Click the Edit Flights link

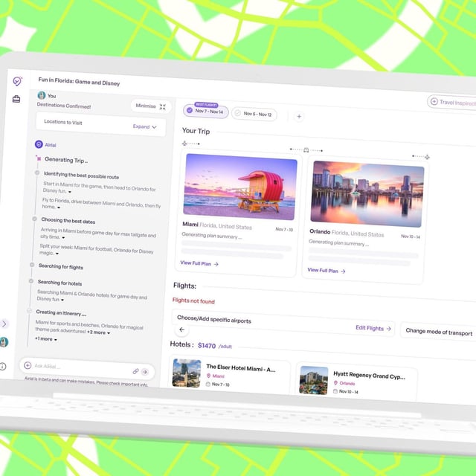[373, 328]
